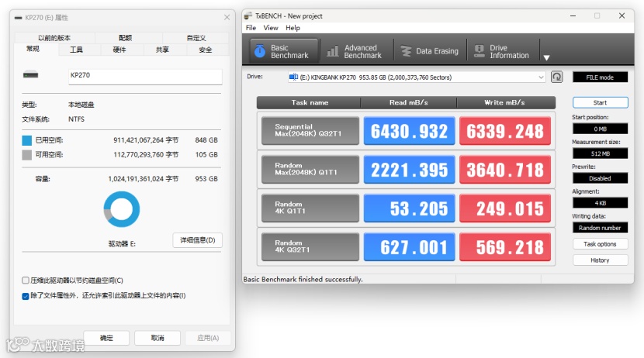
Task: Open the File menu in TxBENCH
Action: point(251,28)
